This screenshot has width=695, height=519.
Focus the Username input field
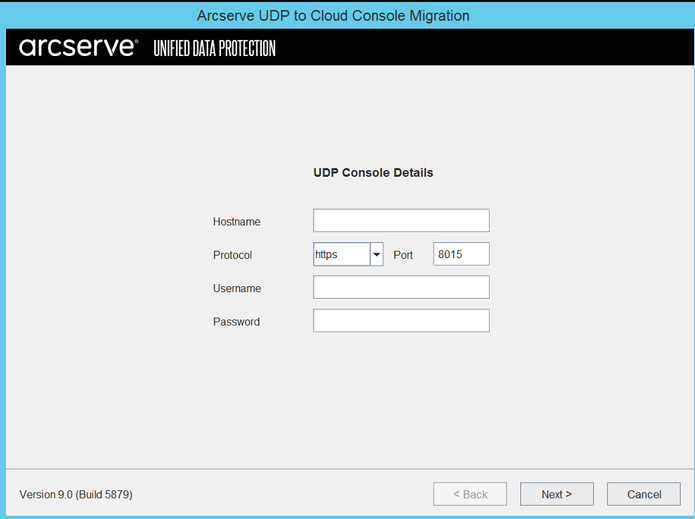coord(401,287)
